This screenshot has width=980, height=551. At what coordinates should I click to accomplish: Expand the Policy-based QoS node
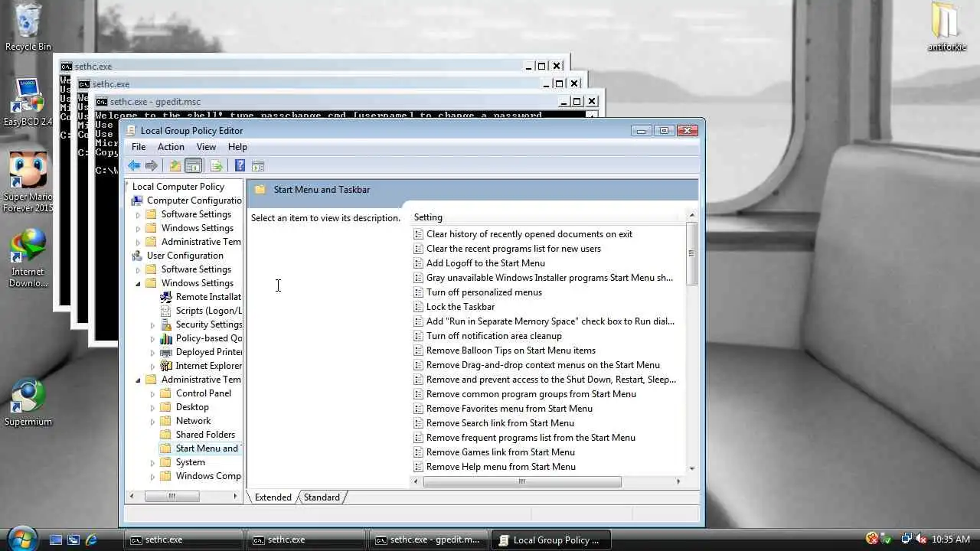[152, 338]
